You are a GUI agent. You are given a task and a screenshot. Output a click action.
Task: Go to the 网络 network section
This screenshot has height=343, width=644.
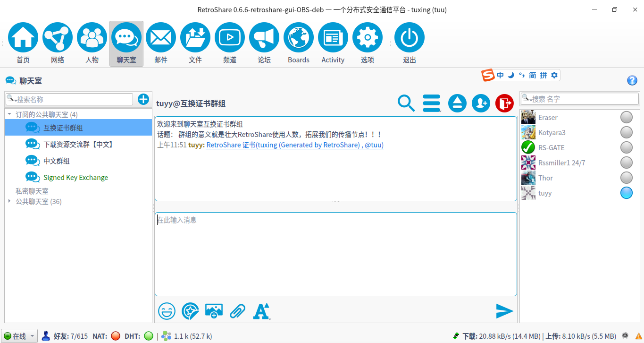(58, 38)
